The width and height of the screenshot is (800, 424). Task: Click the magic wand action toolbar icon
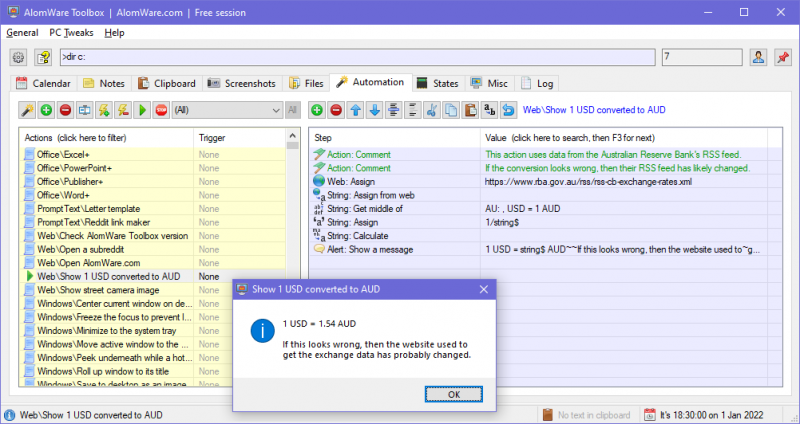pyautogui.click(x=27, y=110)
